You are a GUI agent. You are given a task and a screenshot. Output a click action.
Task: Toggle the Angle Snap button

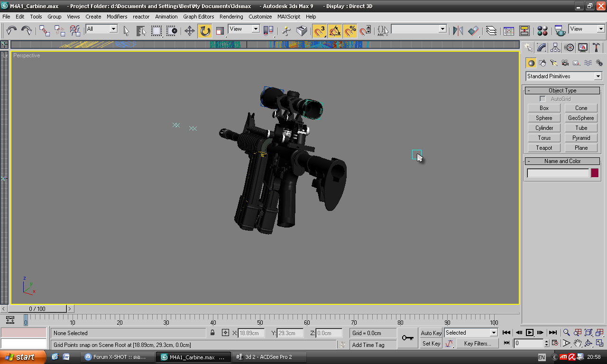[x=335, y=31]
